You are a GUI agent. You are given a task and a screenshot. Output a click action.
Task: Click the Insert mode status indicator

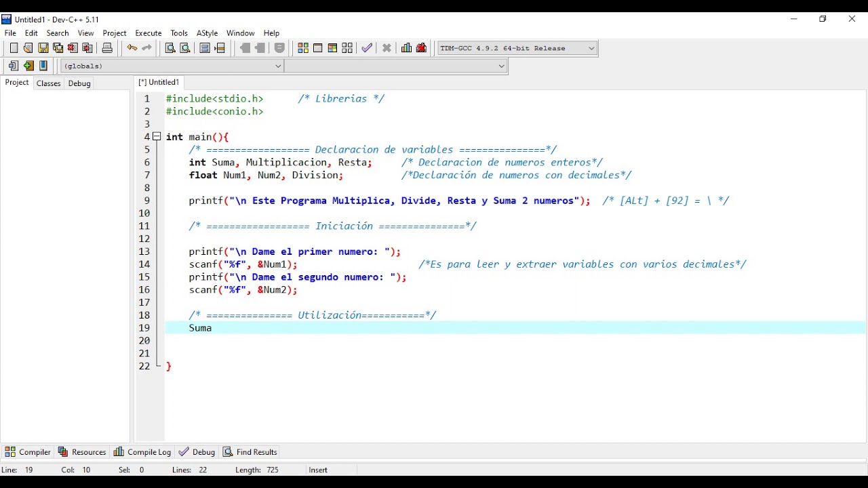[x=318, y=470]
